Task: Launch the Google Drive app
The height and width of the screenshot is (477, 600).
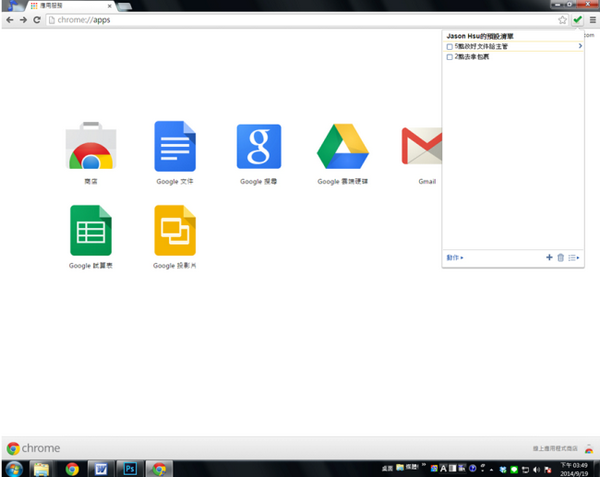Action: click(343, 146)
